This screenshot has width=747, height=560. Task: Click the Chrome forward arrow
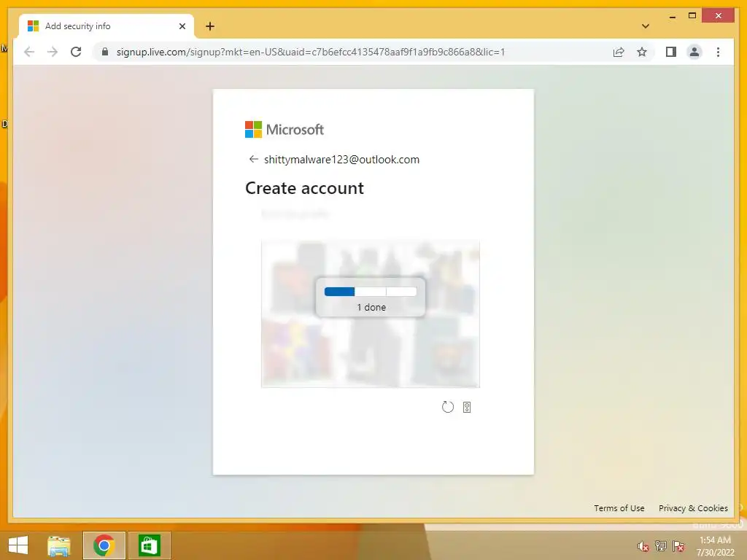(x=53, y=52)
